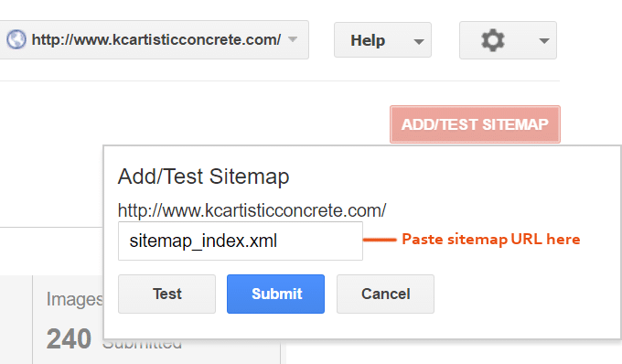The width and height of the screenshot is (622, 364).
Task: Click the sitemap_index.xml input field
Action: coord(241,241)
